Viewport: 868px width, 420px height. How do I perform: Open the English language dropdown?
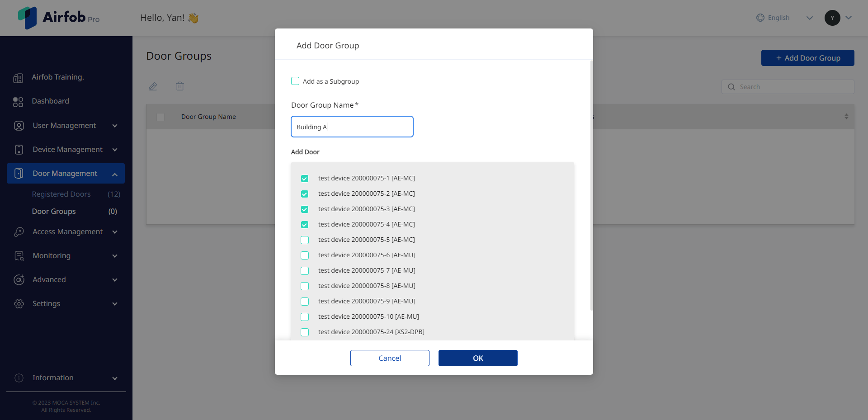809,18
